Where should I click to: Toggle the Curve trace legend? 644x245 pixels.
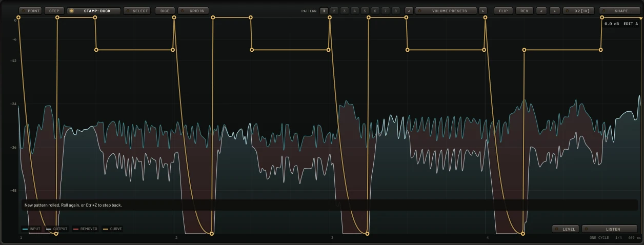point(113,229)
